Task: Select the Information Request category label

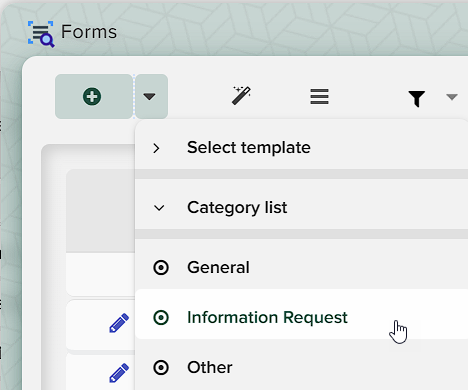Action: (x=267, y=317)
